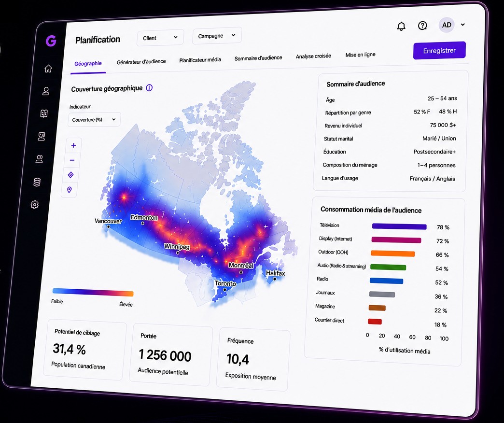
Task: Open the user profile sidebar icon
Action: click(x=46, y=91)
